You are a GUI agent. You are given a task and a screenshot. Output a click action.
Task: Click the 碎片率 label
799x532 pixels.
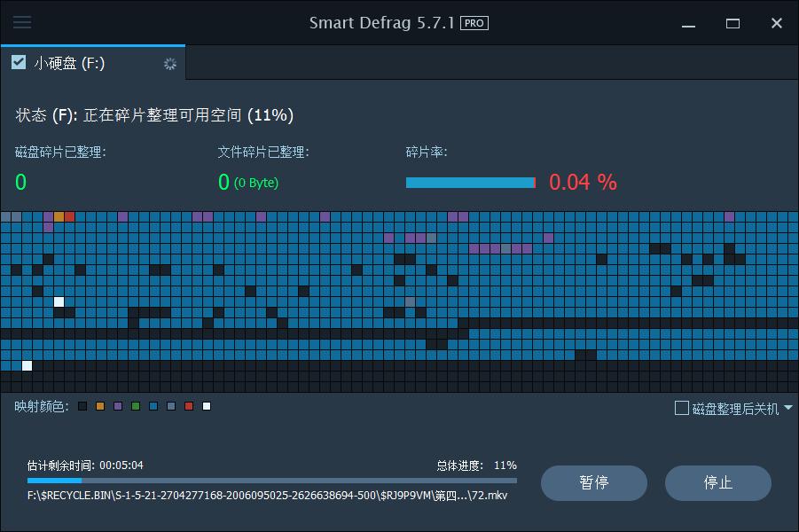click(x=427, y=152)
